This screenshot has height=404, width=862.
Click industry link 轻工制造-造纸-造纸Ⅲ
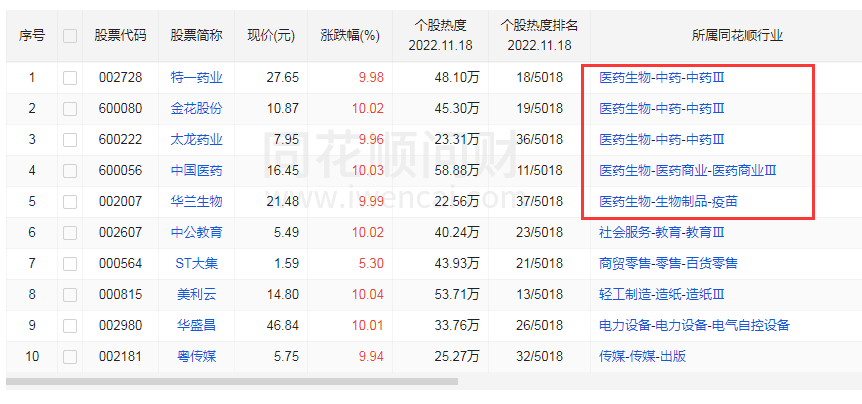(x=661, y=295)
